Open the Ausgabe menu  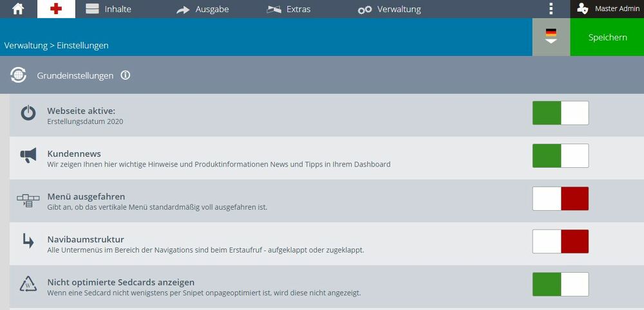[x=202, y=9]
